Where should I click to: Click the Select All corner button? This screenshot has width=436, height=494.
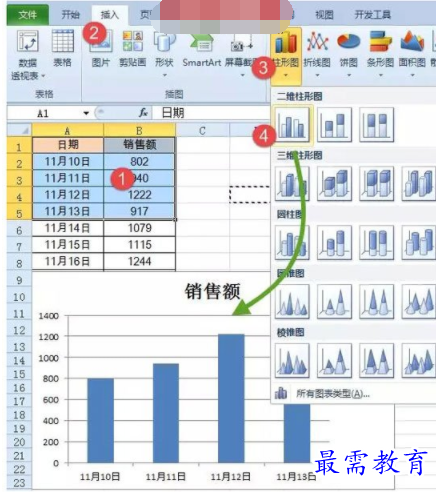[x=19, y=130]
